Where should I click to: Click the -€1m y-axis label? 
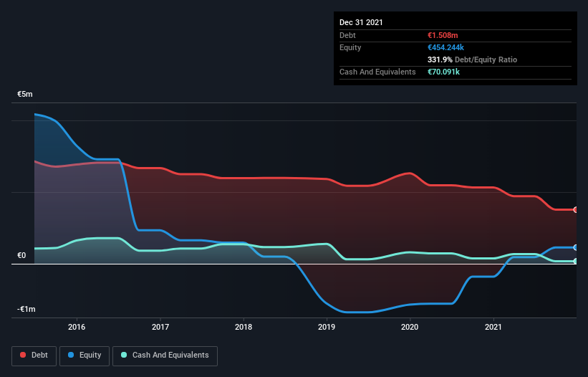[x=26, y=309]
